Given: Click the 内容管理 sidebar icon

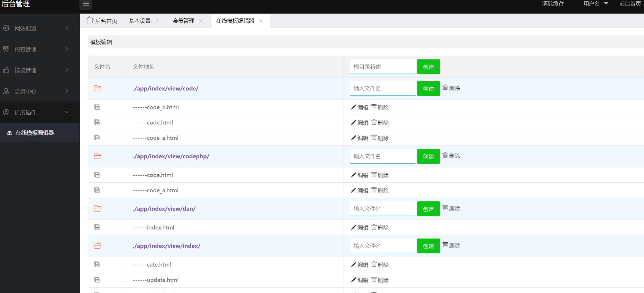Looking at the screenshot, I should pyautogui.click(x=6, y=49).
